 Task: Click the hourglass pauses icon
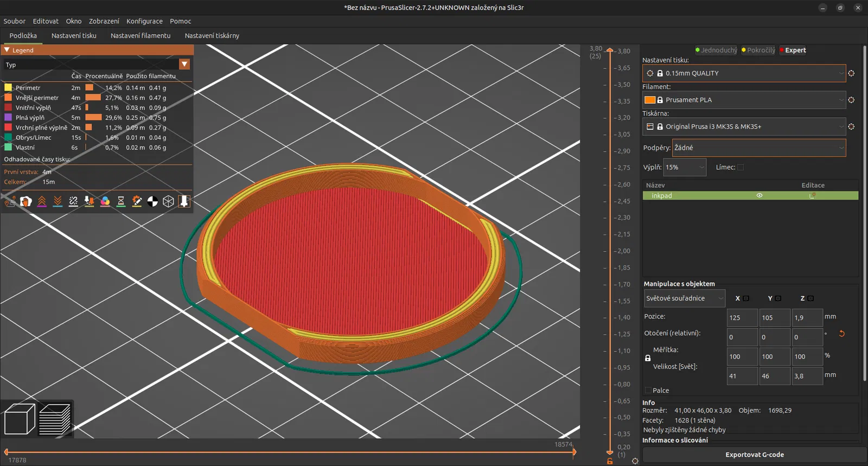tap(121, 202)
